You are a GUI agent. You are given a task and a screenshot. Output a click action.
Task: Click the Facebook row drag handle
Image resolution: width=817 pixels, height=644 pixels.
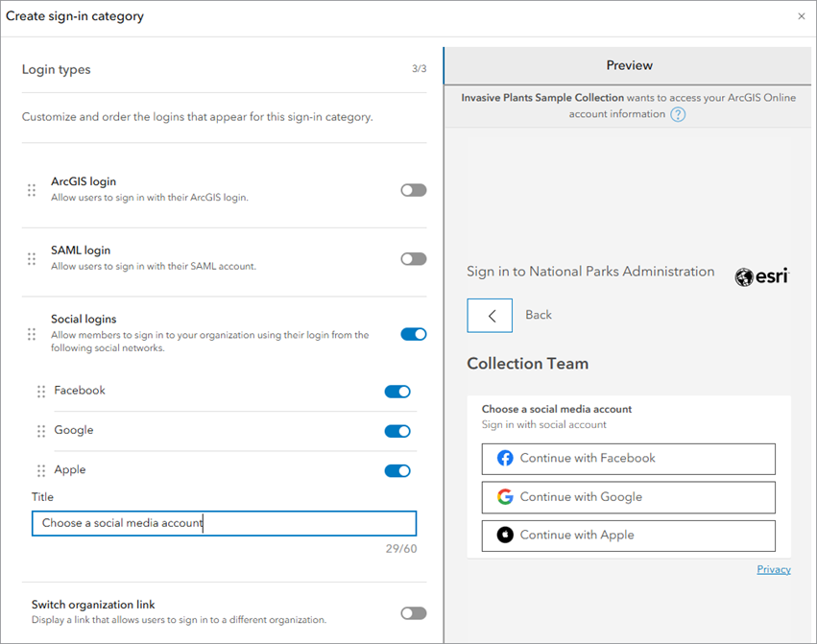[41, 392]
